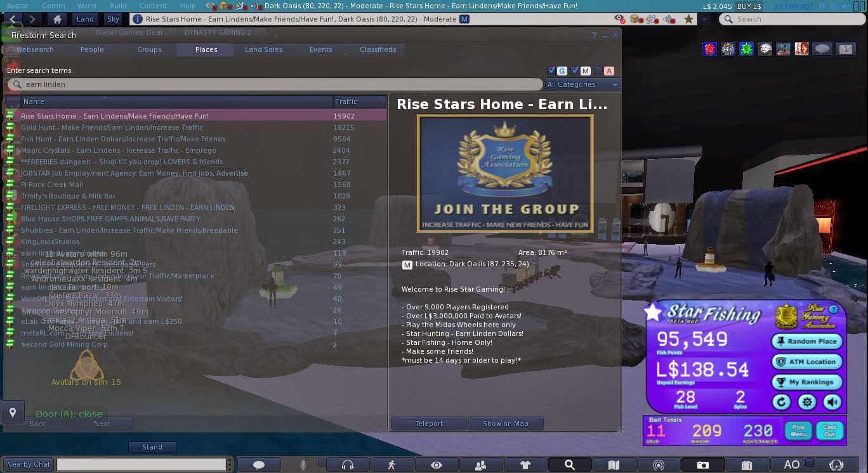Open appearance t-shirt button

coord(525,465)
